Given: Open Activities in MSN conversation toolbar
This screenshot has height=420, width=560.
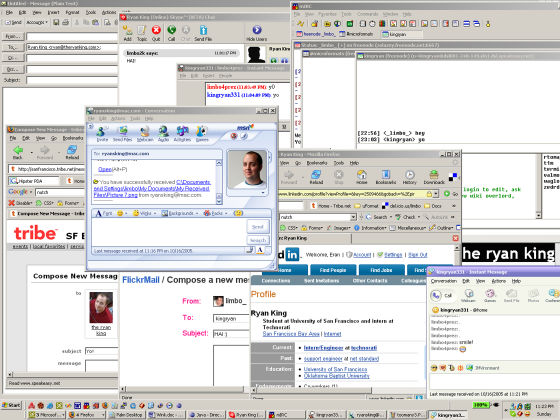Looking at the screenshot, I should point(182,134).
